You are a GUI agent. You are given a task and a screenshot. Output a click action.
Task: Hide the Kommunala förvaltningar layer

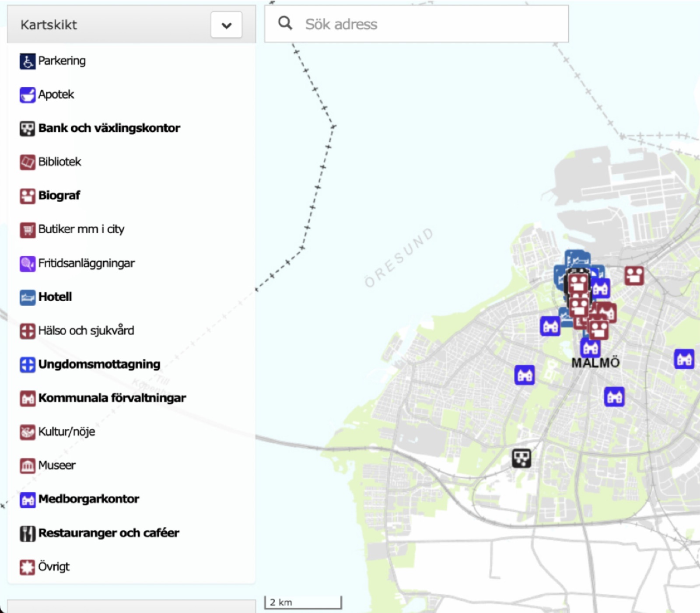click(x=112, y=398)
